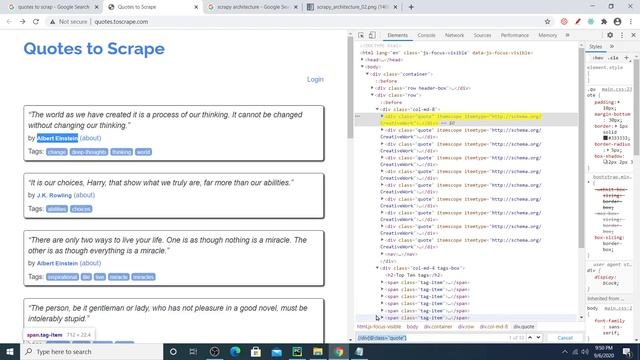This screenshot has width=640, height=360.
Task: Open Microsoft Edge from taskbar
Action: coord(235,351)
